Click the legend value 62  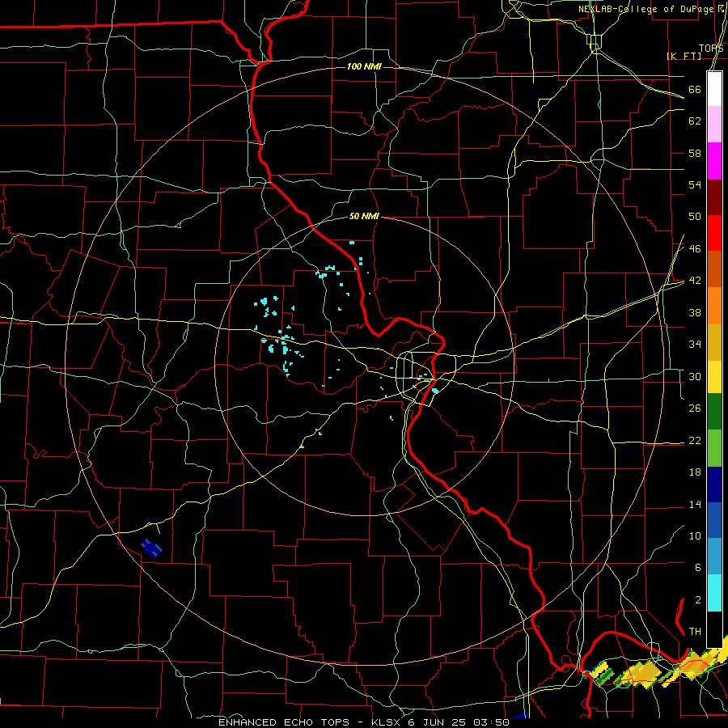(x=695, y=121)
